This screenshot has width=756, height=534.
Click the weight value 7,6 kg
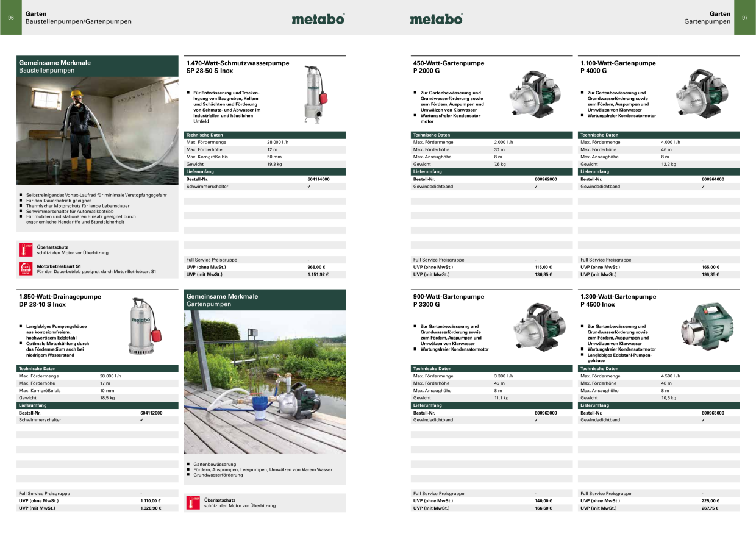coord(500,164)
